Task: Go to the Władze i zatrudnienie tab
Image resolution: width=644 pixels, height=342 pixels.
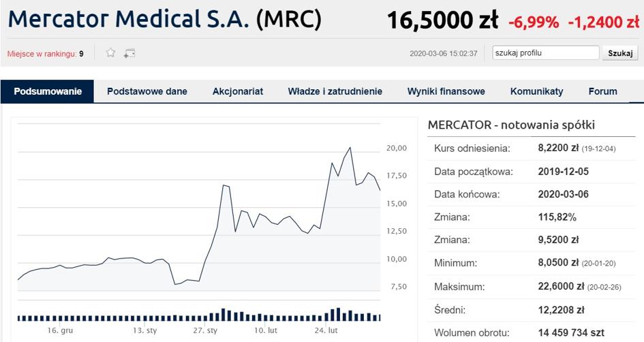Action: 335,91
